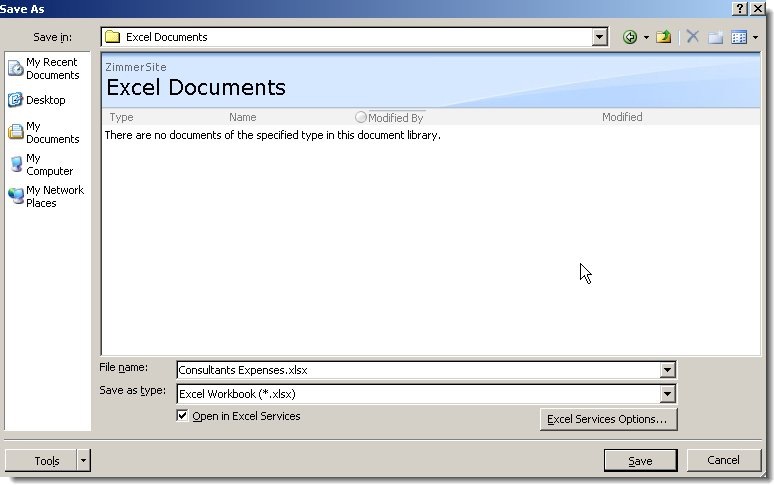Sort the library by Type column
The width and height of the screenshot is (774, 485).
click(x=121, y=117)
